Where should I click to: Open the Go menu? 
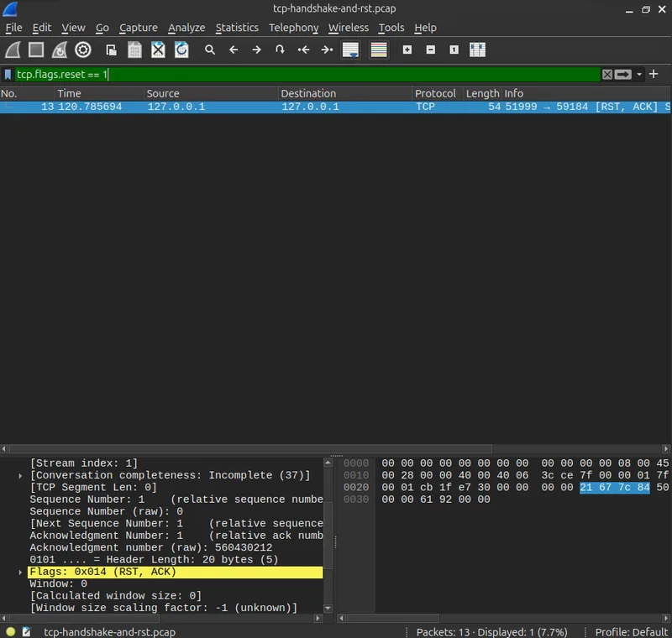[x=102, y=28]
